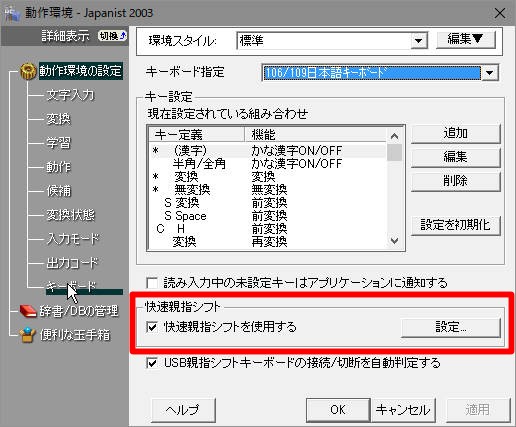Select キーボード in the settings tree
Image resolution: width=516 pixels, height=427 pixels.
(71, 287)
